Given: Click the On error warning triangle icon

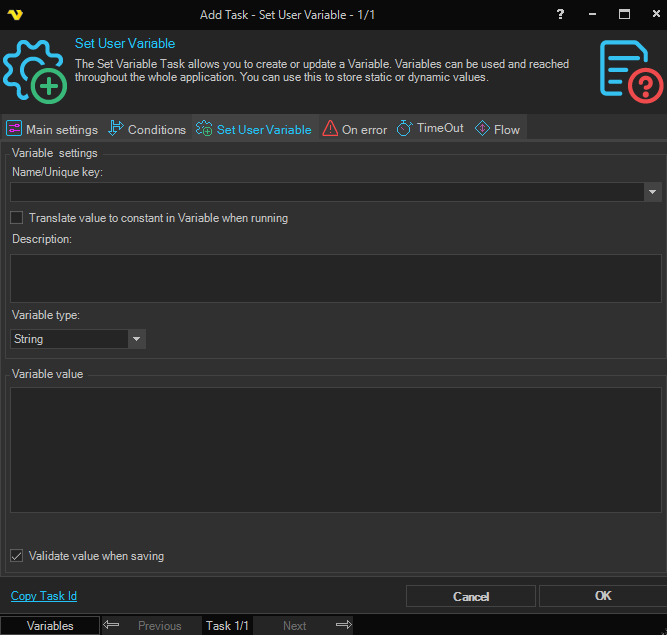Looking at the screenshot, I should point(330,129).
